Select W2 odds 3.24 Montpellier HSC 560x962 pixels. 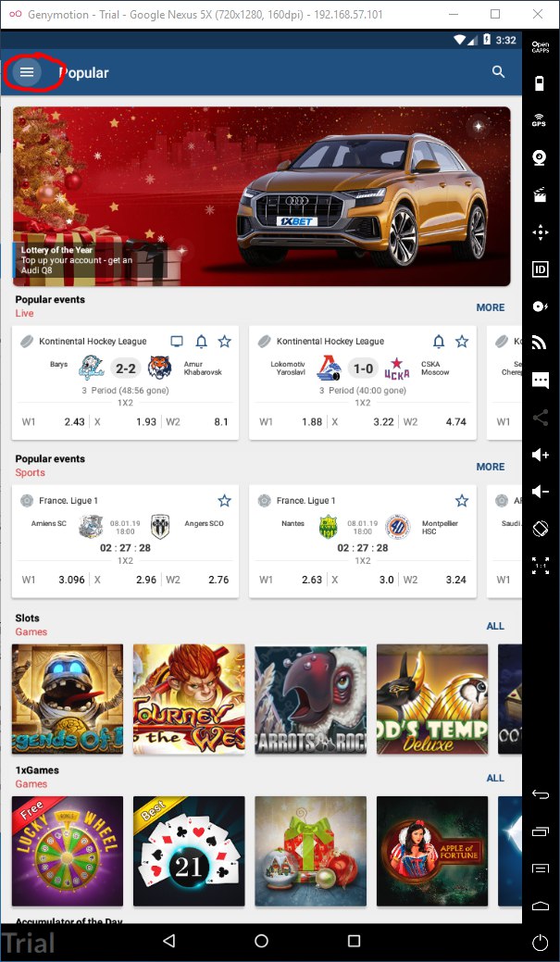pos(434,580)
